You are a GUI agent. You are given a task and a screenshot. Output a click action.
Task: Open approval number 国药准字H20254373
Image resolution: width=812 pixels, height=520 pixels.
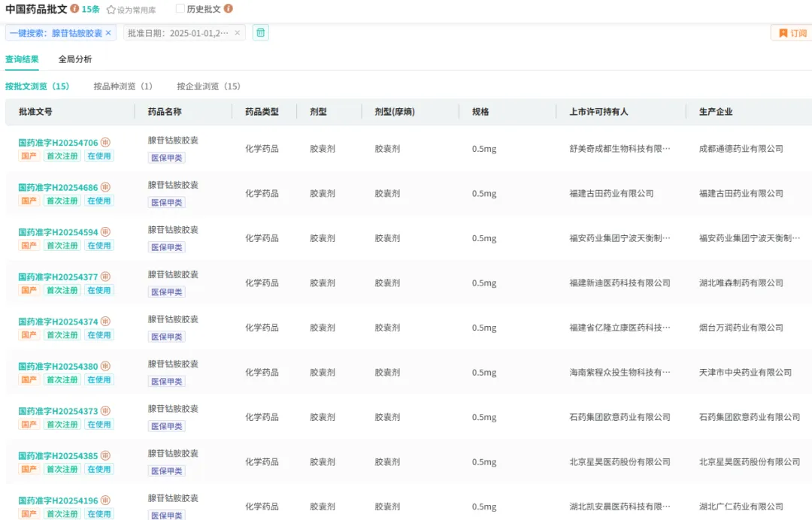pos(58,411)
